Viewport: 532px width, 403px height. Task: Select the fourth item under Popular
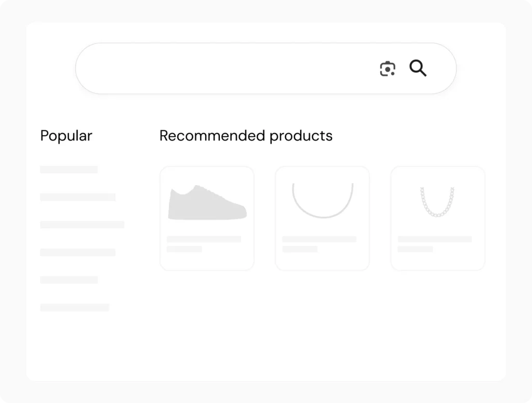point(77,252)
